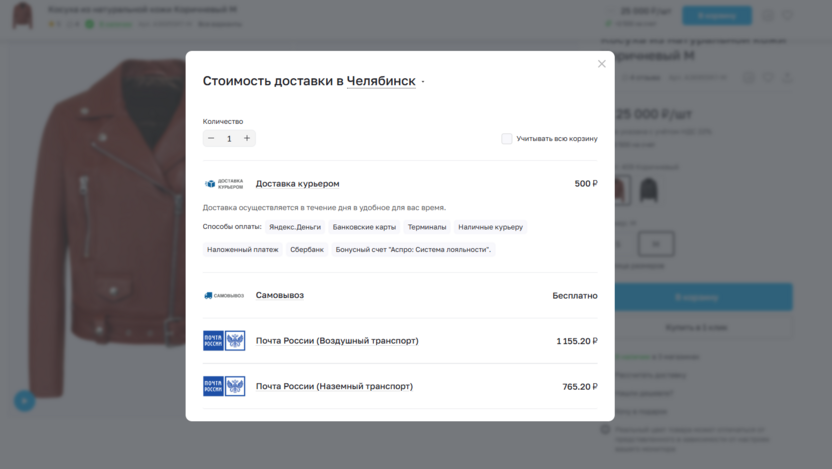Image resolution: width=832 pixels, height=469 pixels.
Task: Click the round blue floating button bottom-left
Action: click(x=24, y=401)
